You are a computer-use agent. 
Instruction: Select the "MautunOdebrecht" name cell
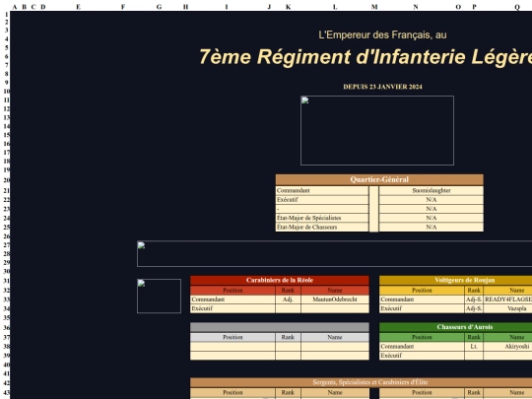[335, 299]
